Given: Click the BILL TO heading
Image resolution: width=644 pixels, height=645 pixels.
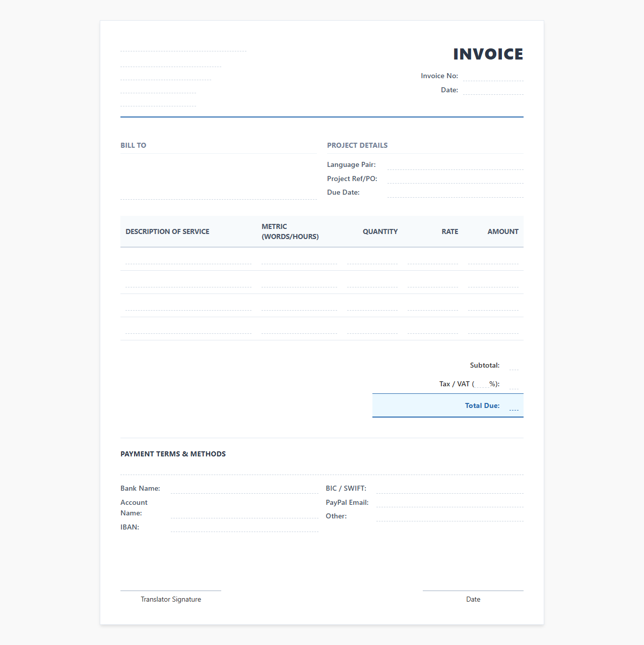Looking at the screenshot, I should tap(134, 145).
